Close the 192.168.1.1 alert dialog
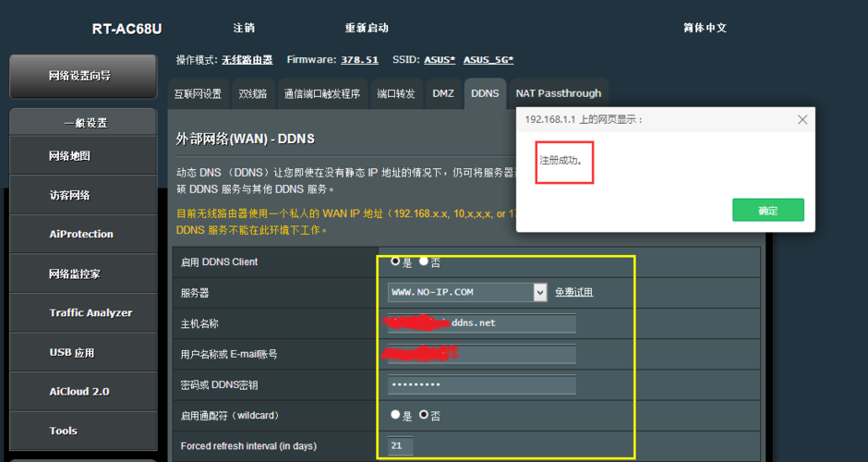The width and height of the screenshot is (868, 462). click(802, 119)
